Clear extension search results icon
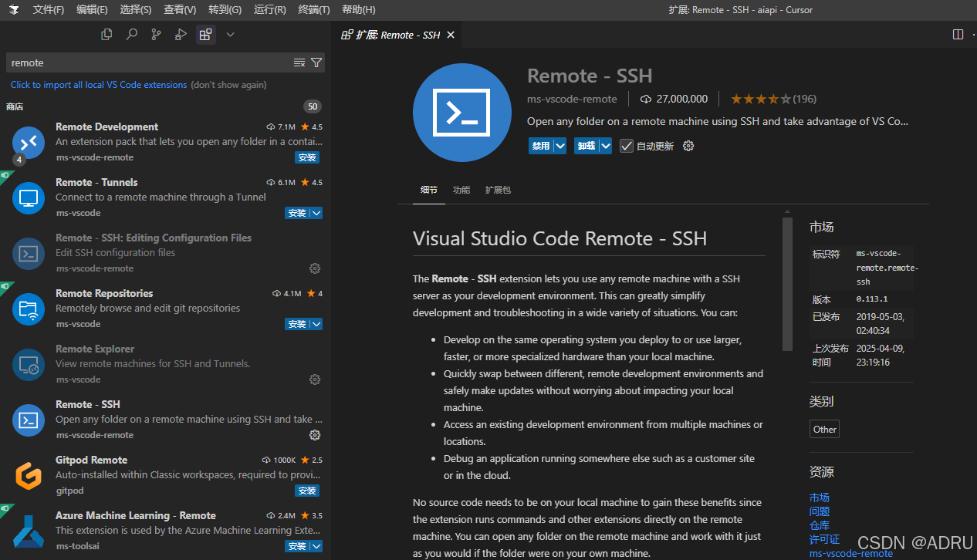Screen dimensions: 977x560 (x=299, y=62)
